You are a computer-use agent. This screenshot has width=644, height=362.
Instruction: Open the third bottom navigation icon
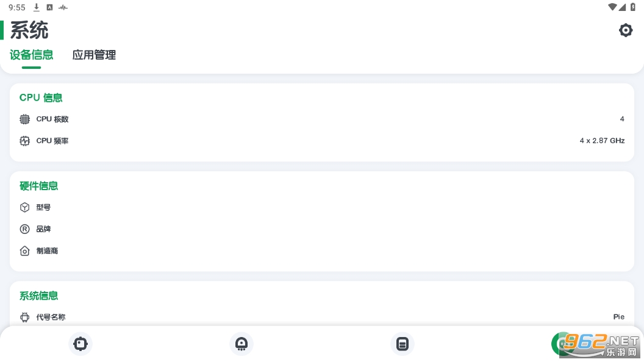tap(402, 344)
